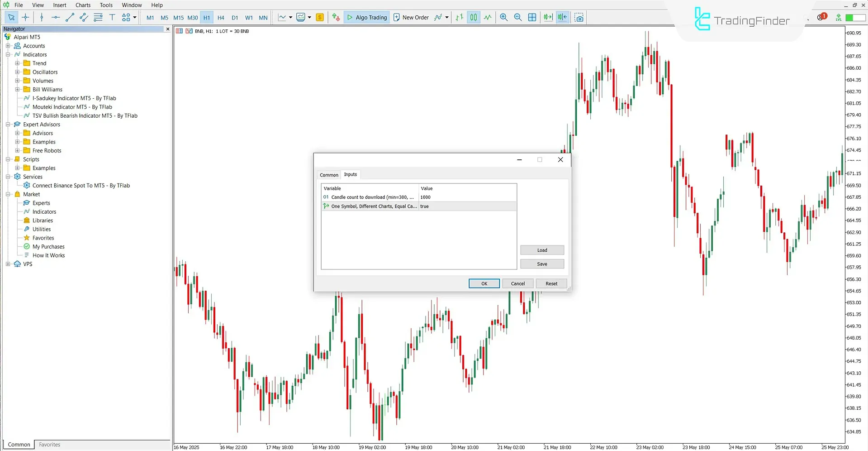The height and width of the screenshot is (451, 868).
Task: Toggle the chart shift button
Action: [x=562, y=17]
